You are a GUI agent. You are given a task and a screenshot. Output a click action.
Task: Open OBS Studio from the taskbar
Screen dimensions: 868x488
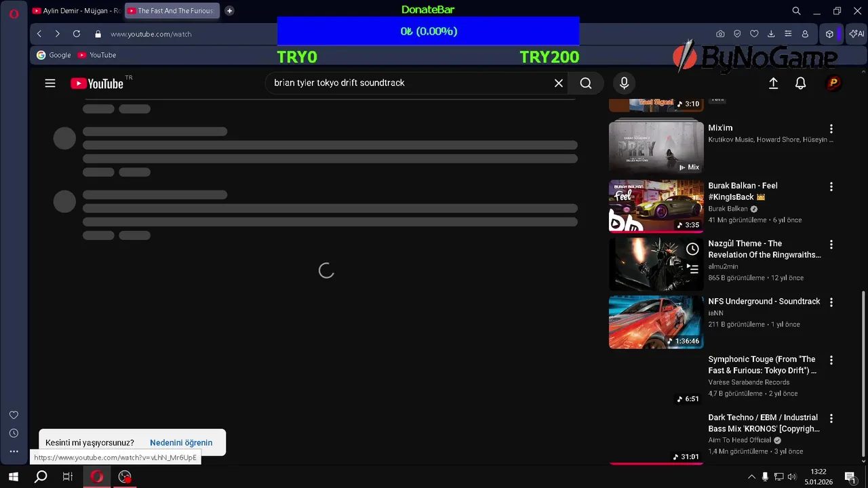pyautogui.click(x=125, y=477)
